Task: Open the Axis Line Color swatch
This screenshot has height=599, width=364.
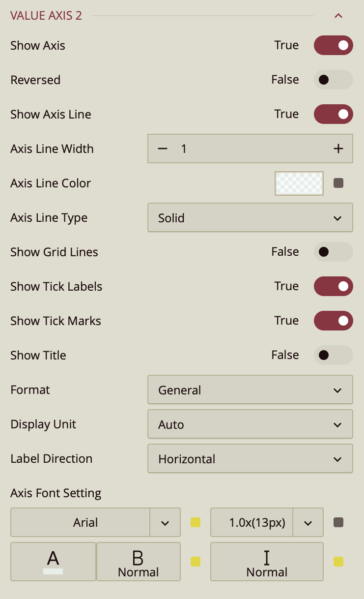Action: 299,183
